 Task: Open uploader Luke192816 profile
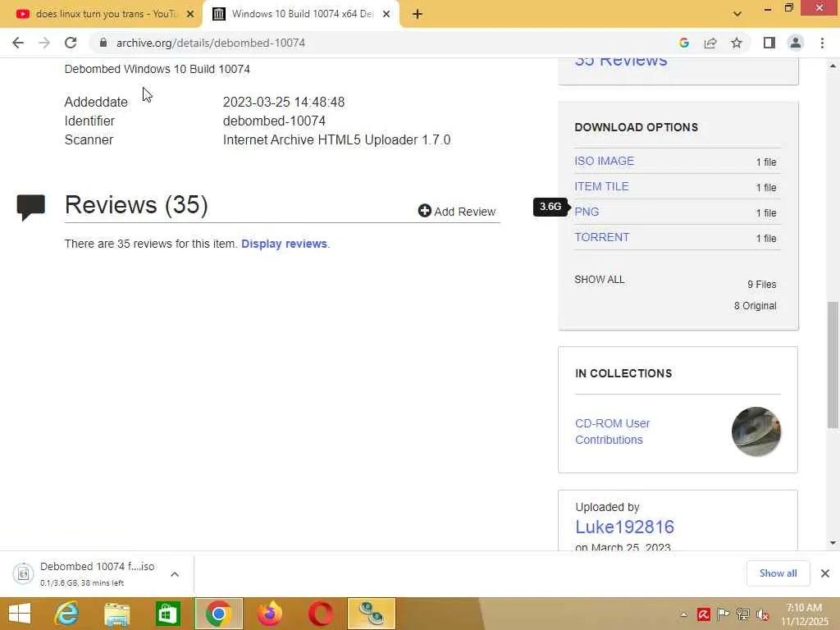point(624,527)
